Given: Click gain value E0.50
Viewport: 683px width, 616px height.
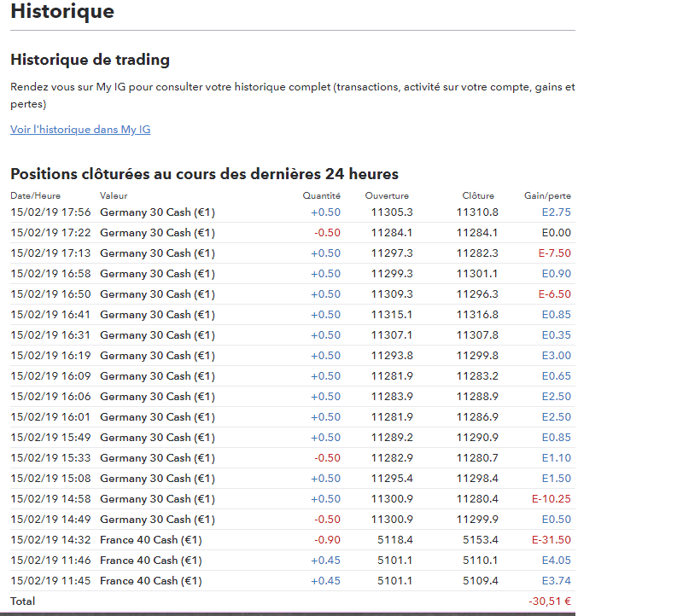Looking at the screenshot, I should tap(557, 519).
